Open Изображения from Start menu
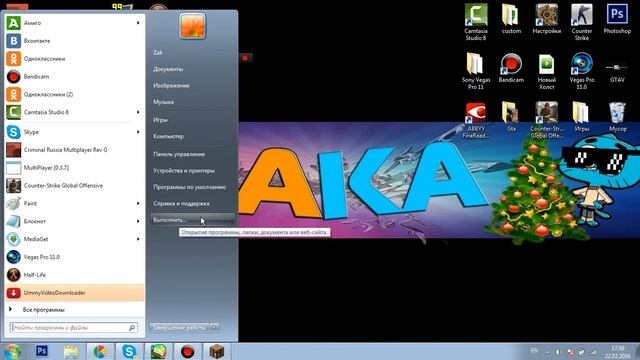640x360 pixels. [171, 86]
